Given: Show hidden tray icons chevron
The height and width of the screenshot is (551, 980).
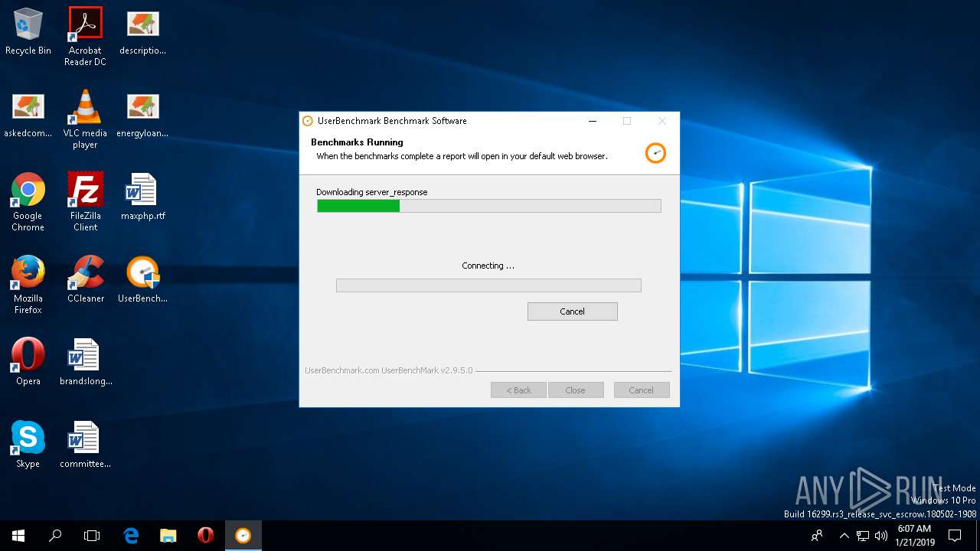Looking at the screenshot, I should click(844, 536).
